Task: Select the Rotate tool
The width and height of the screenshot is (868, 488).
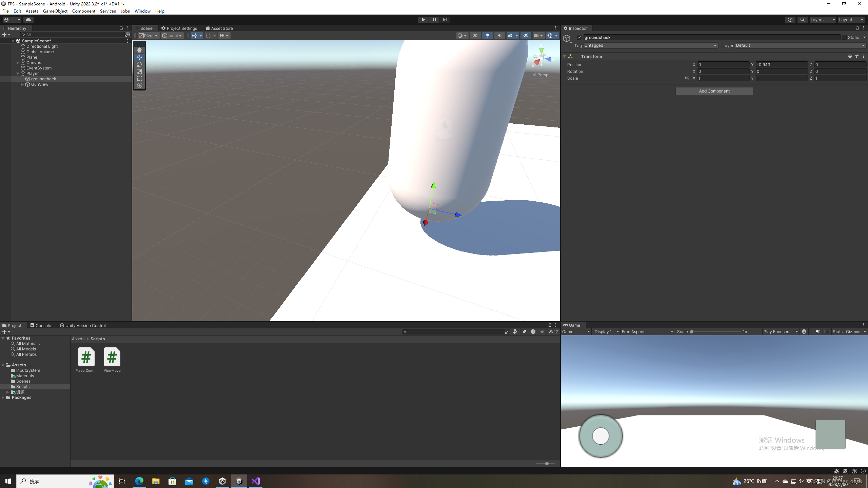Action: pyautogui.click(x=139, y=64)
